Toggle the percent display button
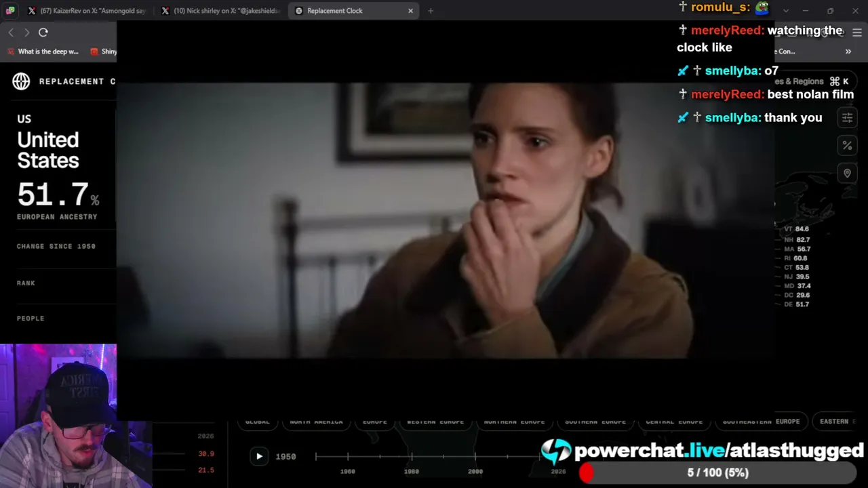 (x=847, y=145)
